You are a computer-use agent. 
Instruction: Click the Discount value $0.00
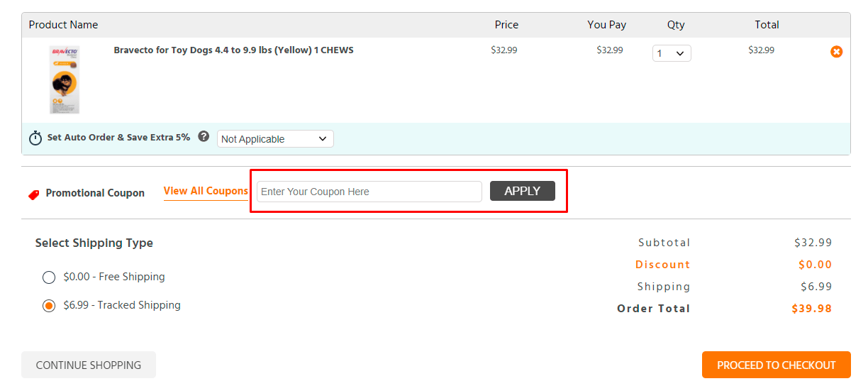816,265
